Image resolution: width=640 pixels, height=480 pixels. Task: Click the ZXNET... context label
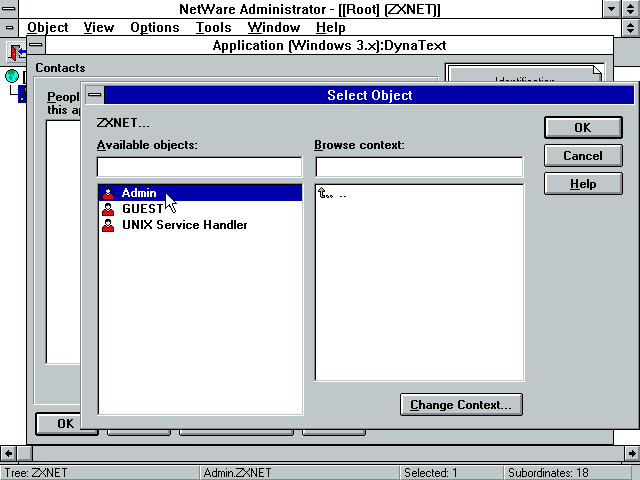pyautogui.click(x=123, y=123)
